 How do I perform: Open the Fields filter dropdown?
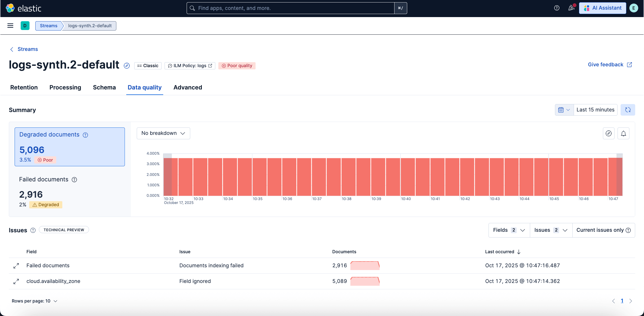point(509,230)
